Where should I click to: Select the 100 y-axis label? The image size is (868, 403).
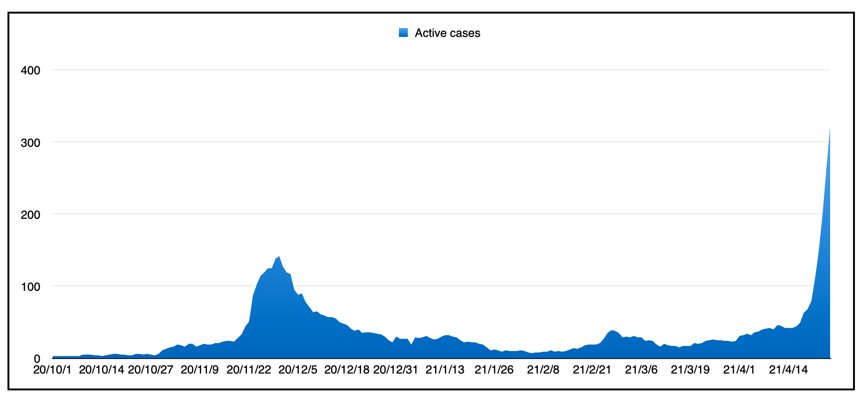tap(31, 287)
